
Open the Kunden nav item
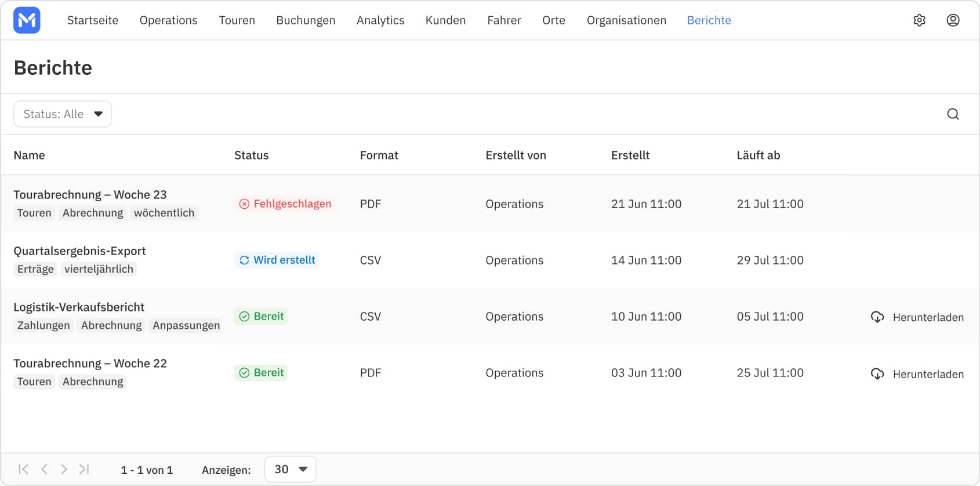(x=445, y=20)
